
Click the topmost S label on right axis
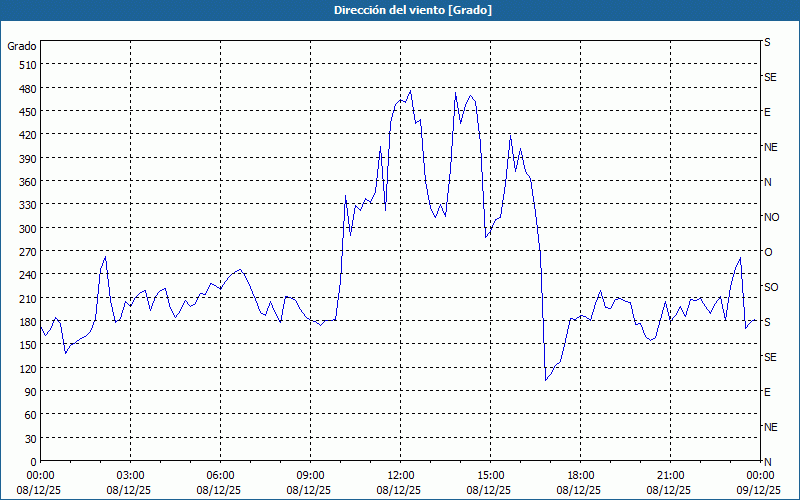(767, 43)
